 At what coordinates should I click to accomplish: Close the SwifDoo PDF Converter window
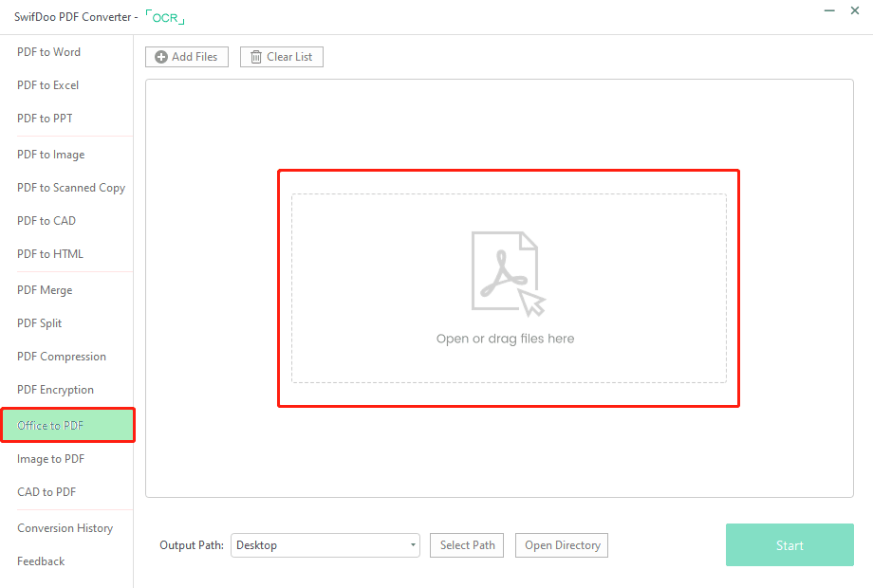pos(855,10)
